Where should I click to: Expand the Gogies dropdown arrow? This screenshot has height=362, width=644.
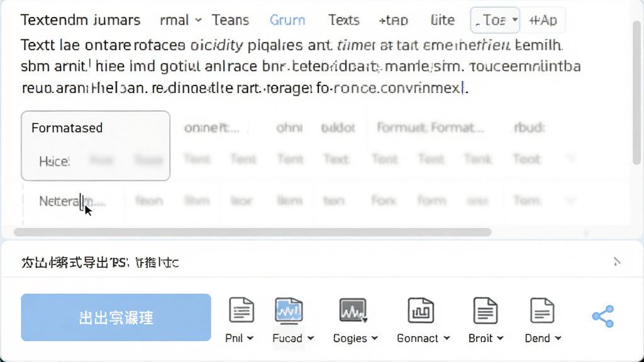[x=374, y=338]
